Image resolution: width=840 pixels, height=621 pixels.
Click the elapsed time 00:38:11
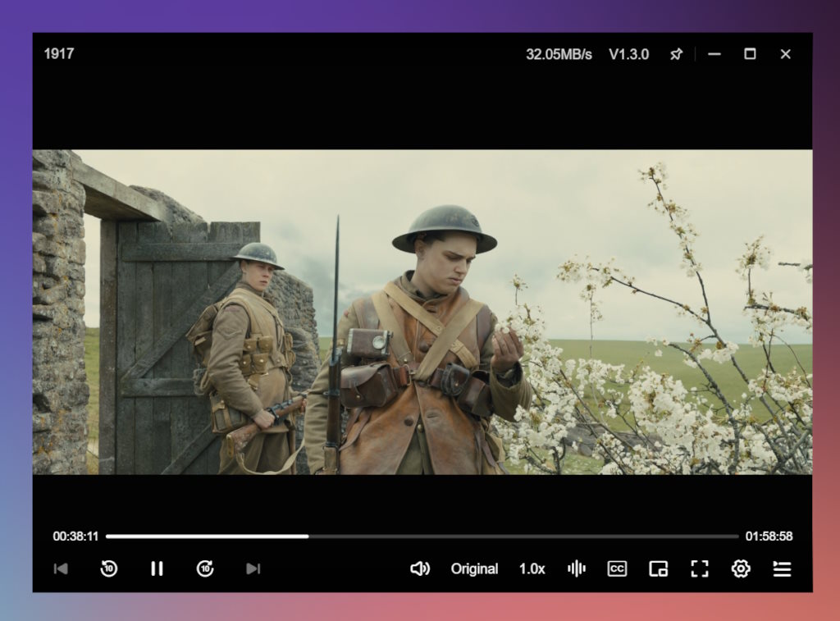click(75, 537)
